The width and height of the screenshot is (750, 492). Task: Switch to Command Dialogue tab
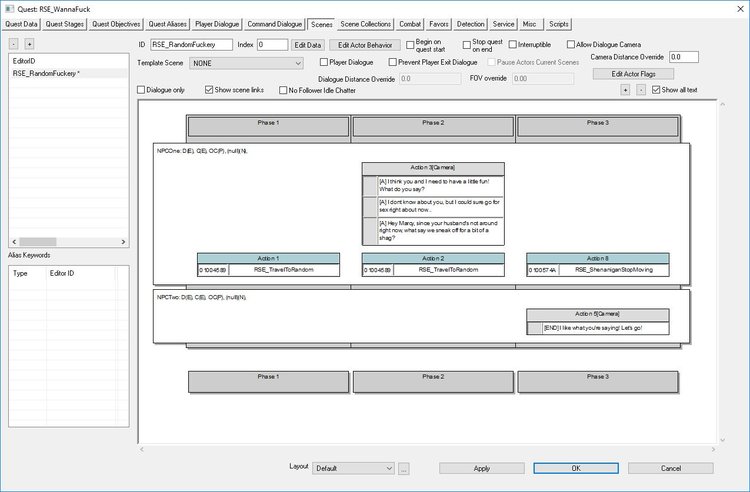[275, 24]
